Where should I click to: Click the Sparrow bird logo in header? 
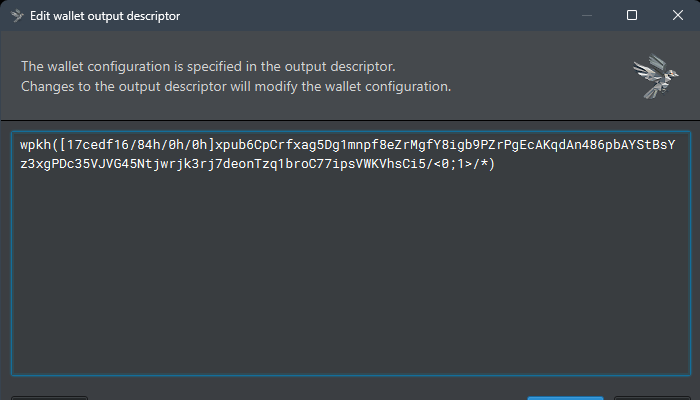(656, 76)
